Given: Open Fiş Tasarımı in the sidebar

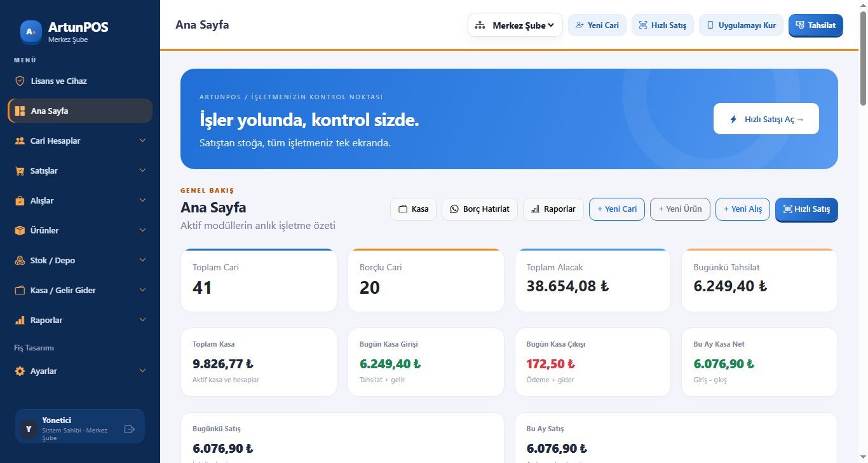Looking at the screenshot, I should (34, 348).
